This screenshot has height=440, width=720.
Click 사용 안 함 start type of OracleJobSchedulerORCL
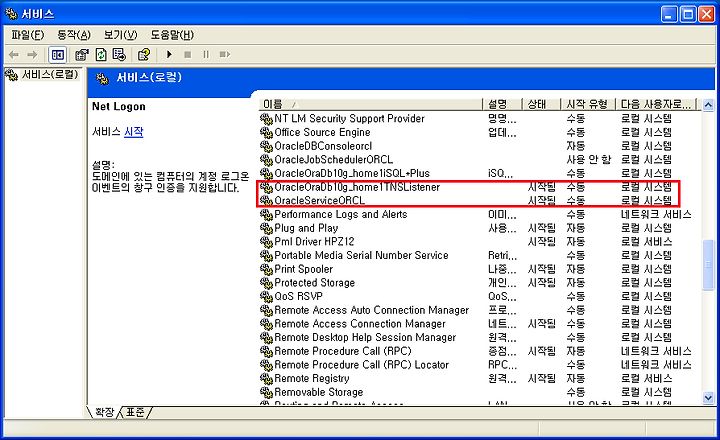coord(589,159)
